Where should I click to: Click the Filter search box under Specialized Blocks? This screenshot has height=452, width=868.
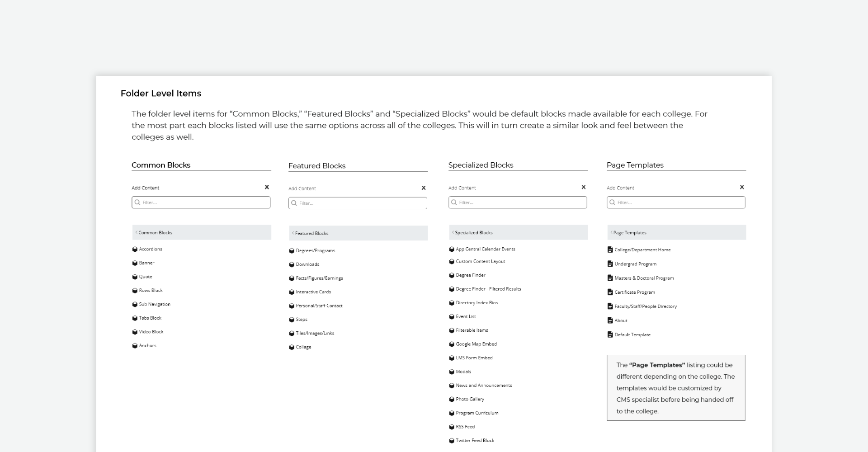518,202
